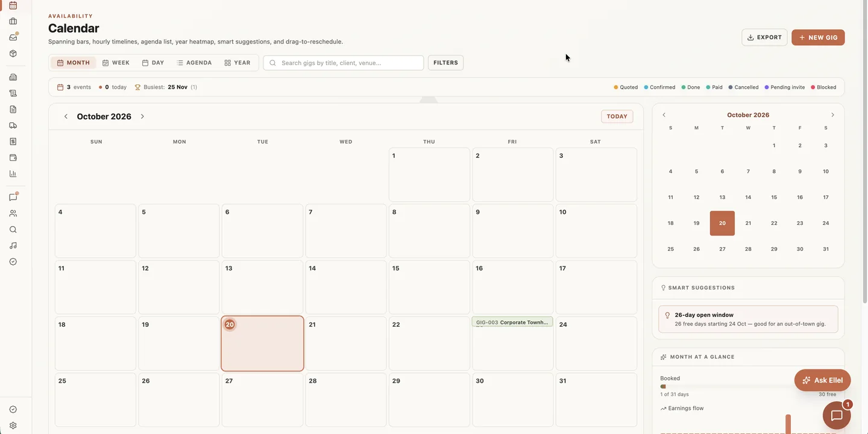The height and width of the screenshot is (434, 868).
Task: Switch to the Agenda view tab
Action: [194, 63]
